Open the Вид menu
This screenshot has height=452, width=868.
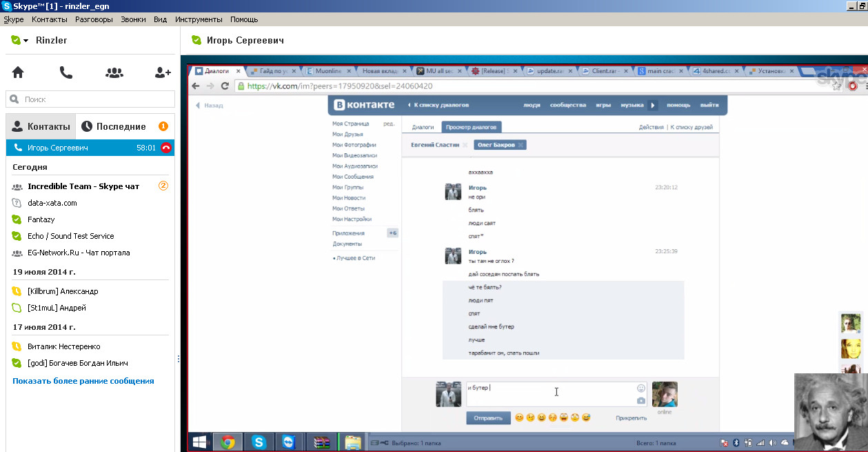[161, 19]
